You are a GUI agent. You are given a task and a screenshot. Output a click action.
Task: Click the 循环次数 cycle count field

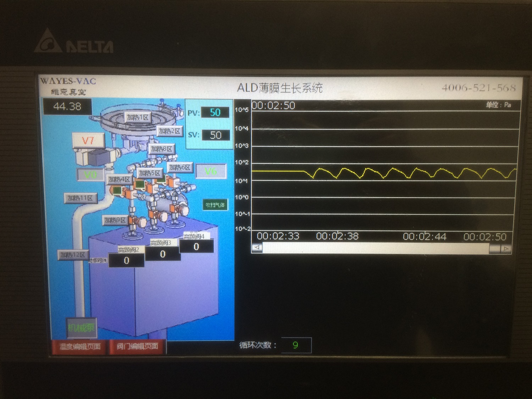point(296,345)
